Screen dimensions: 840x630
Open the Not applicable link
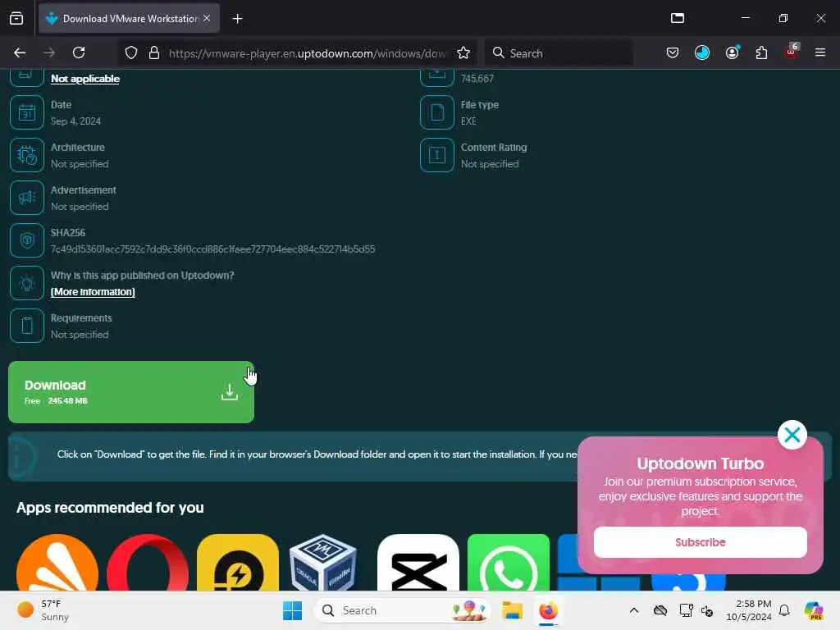(85, 79)
